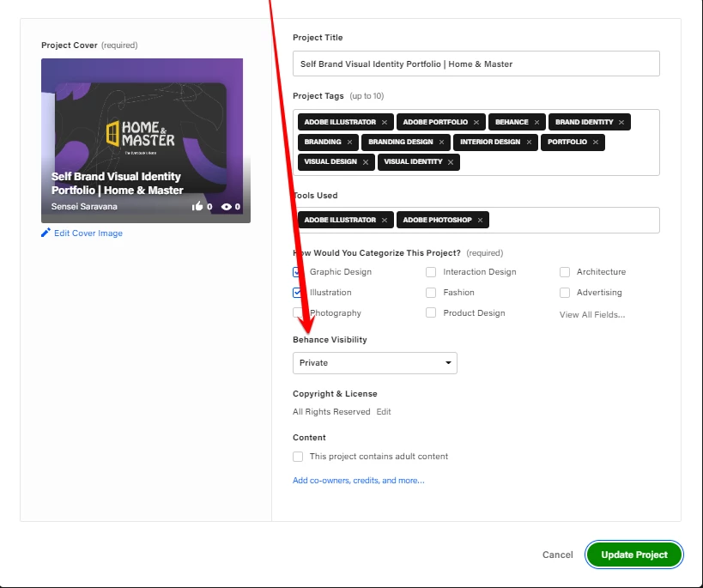Click into the Project Title field

(476, 64)
